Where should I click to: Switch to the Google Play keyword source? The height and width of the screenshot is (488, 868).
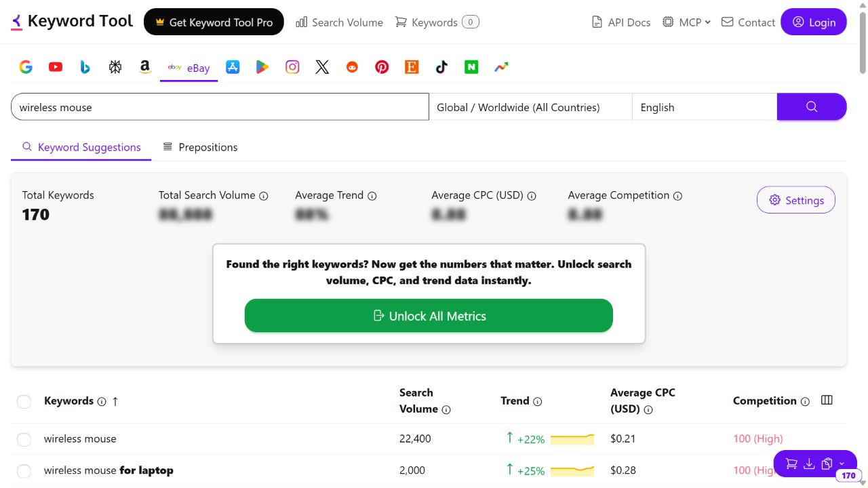262,67
